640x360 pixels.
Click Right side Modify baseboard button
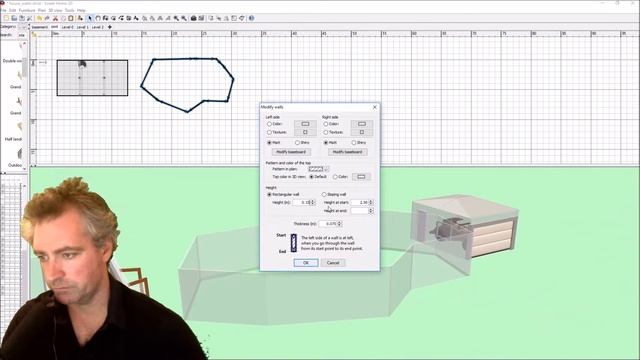tap(347, 152)
